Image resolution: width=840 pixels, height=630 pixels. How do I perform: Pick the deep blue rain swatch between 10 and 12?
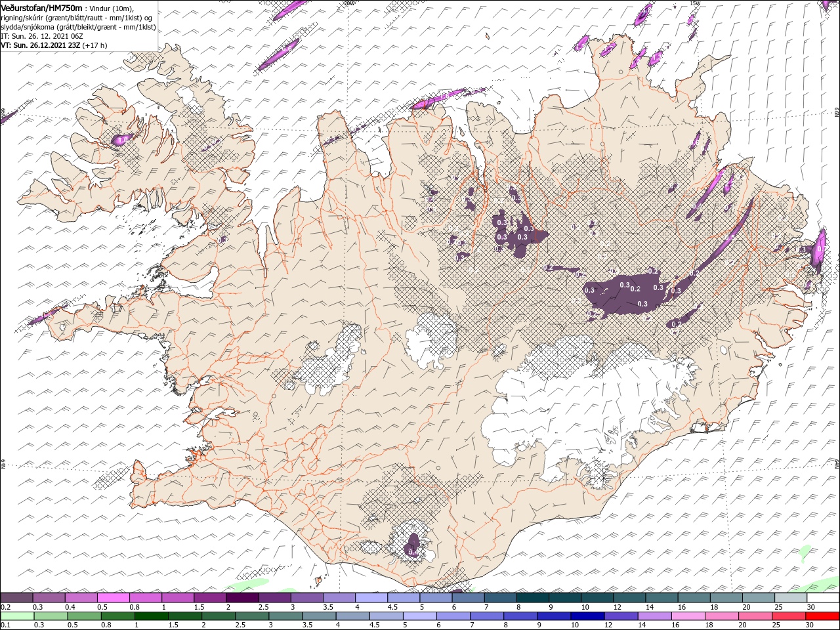587,616
